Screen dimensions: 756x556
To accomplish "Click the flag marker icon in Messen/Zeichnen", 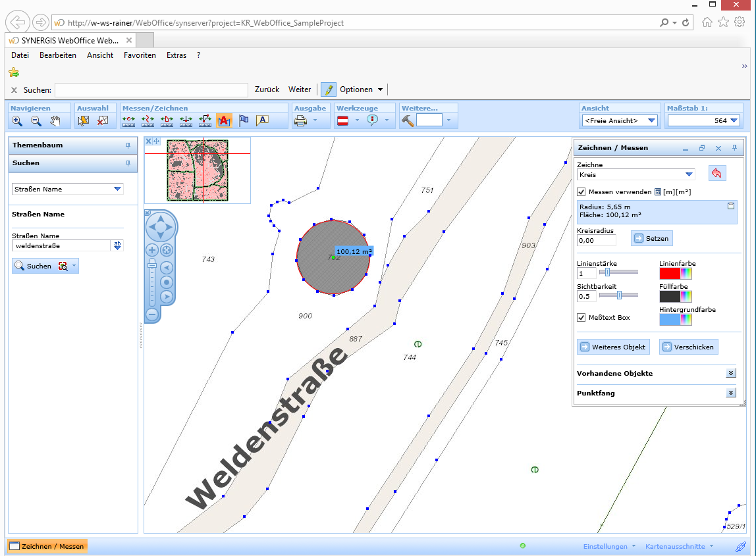I will [x=243, y=120].
